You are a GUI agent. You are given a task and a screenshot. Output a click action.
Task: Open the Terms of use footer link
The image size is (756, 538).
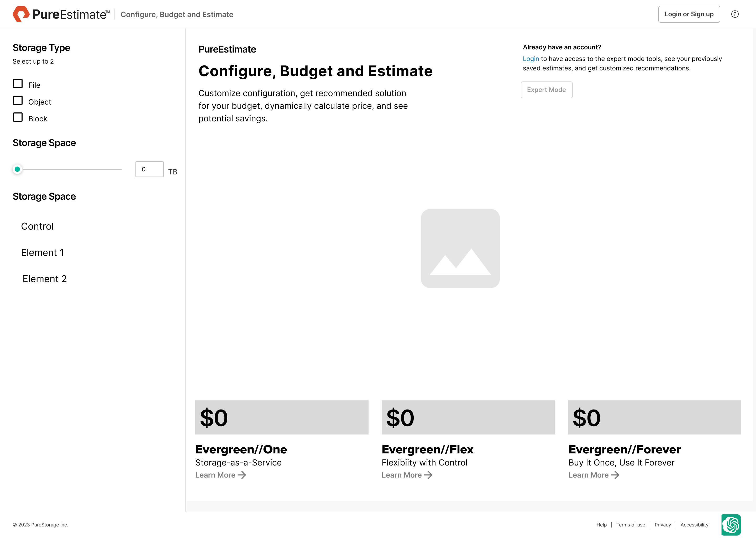click(x=631, y=525)
